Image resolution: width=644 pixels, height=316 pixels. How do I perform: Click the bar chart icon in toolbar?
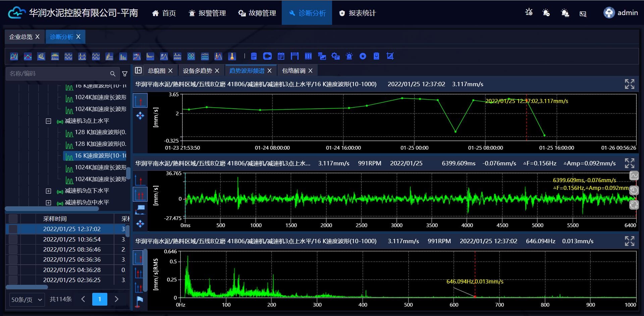[123, 56]
